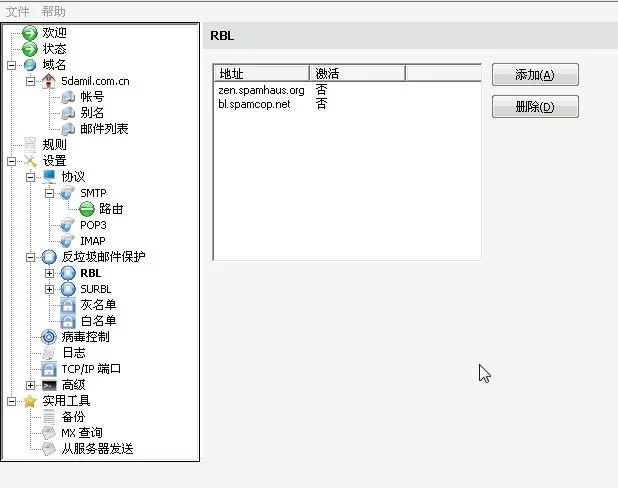Select the TCP/IP 端口 tree item label
The width and height of the screenshot is (618, 488).
[x=91, y=369]
